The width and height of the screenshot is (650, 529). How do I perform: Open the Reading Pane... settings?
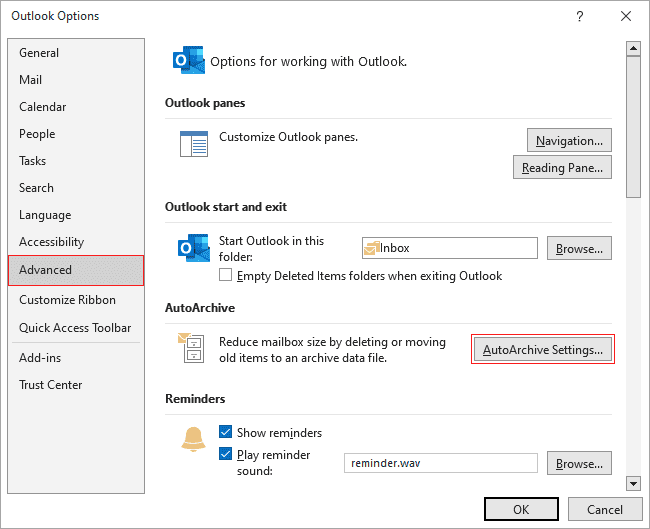[562, 167]
